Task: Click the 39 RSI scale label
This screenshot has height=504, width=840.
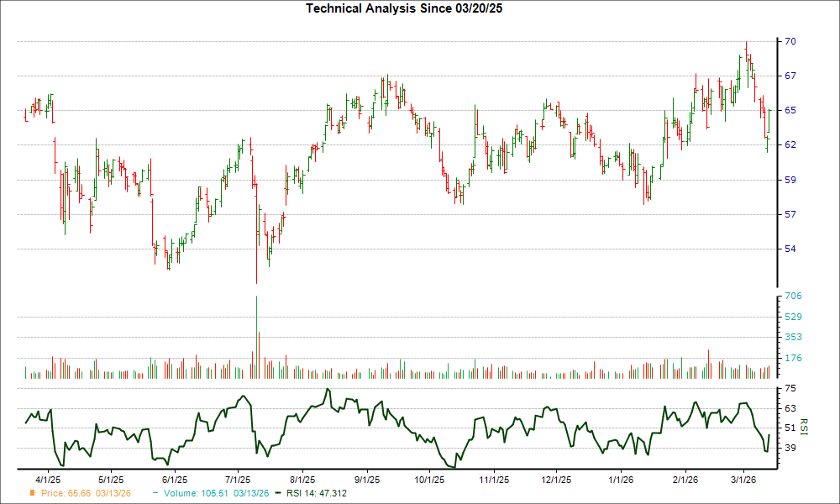Action: pos(790,449)
